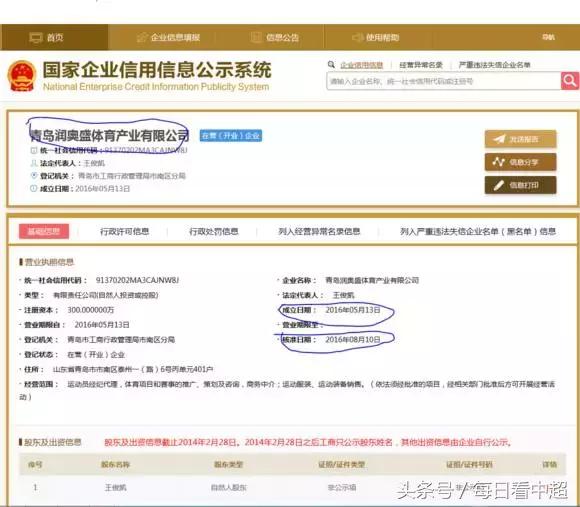Screen dimensions: 580x507
Task: Click the 信息分享 button
Action: (520, 162)
